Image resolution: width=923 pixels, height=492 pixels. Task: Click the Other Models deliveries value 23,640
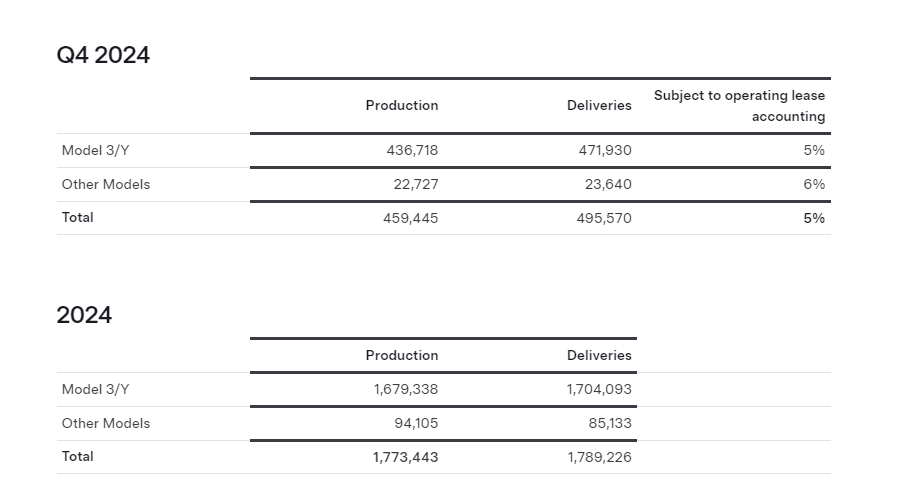608,185
